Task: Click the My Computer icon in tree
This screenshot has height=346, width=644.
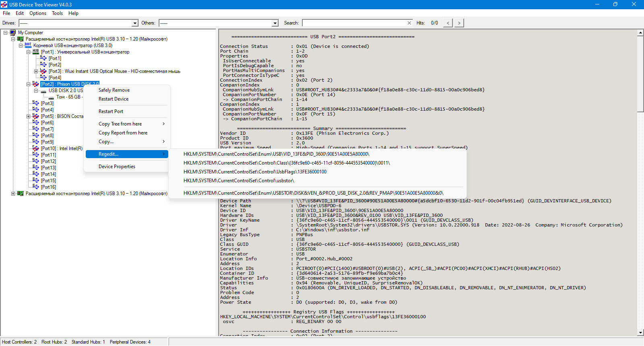Action: [x=13, y=33]
